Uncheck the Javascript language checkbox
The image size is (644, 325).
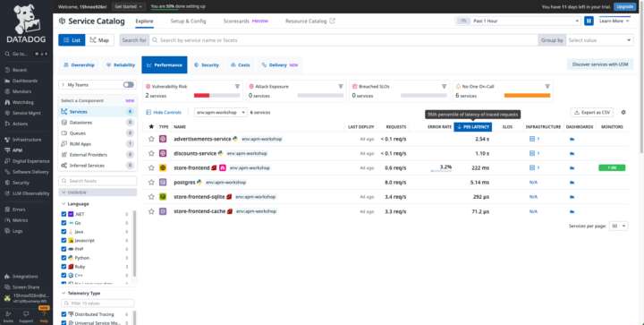point(64,240)
